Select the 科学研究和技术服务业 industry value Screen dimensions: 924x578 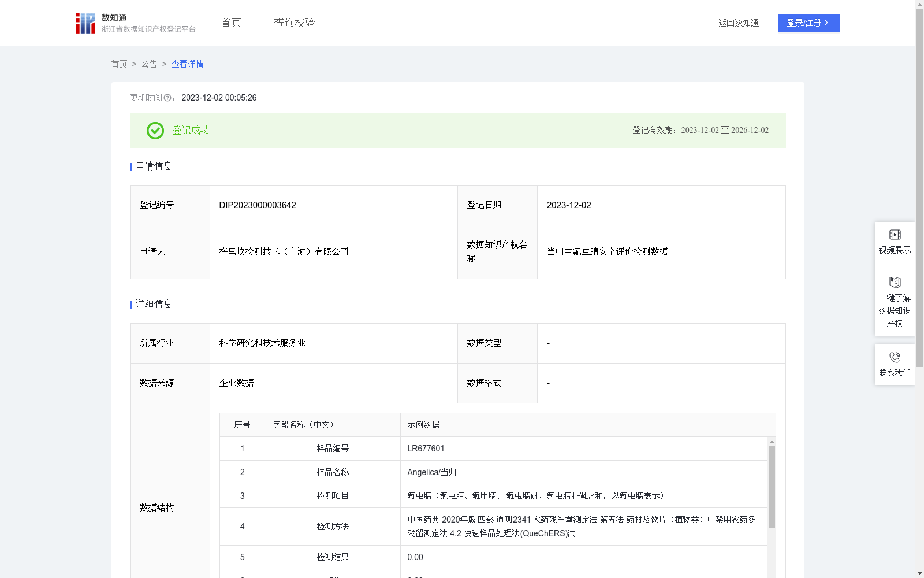coord(262,343)
